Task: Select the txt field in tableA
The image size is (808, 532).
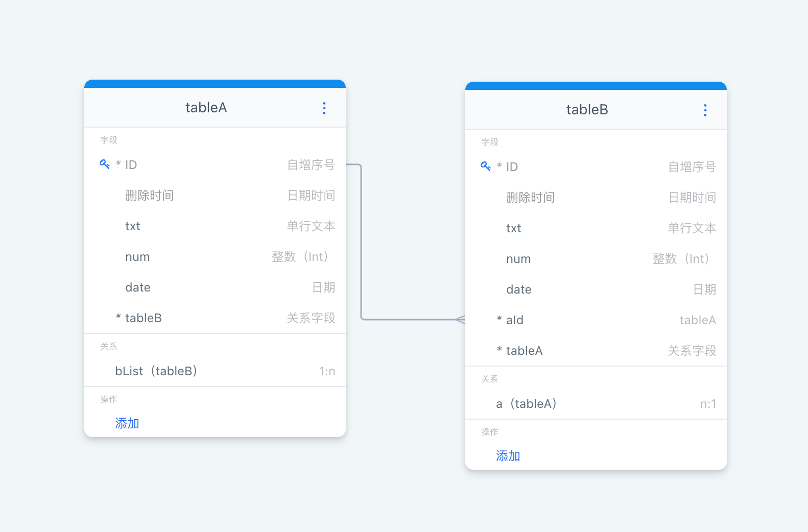Action: click(x=215, y=226)
